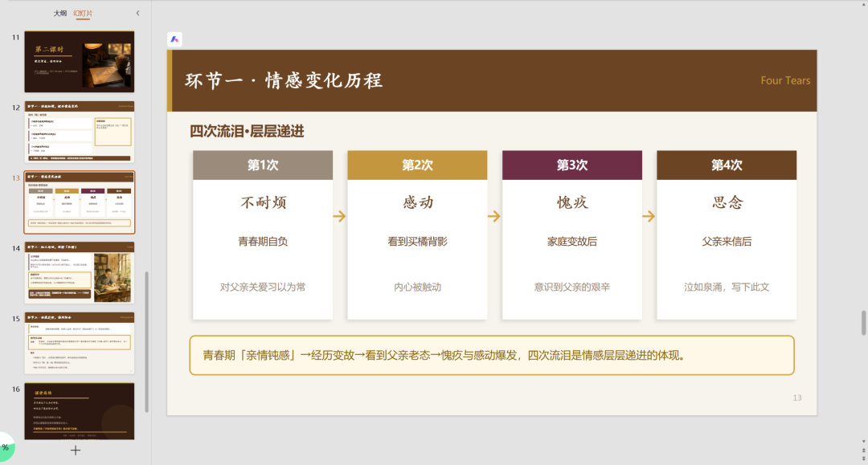Click the 第3次 card header
The height and width of the screenshot is (465, 868).
[572, 165]
